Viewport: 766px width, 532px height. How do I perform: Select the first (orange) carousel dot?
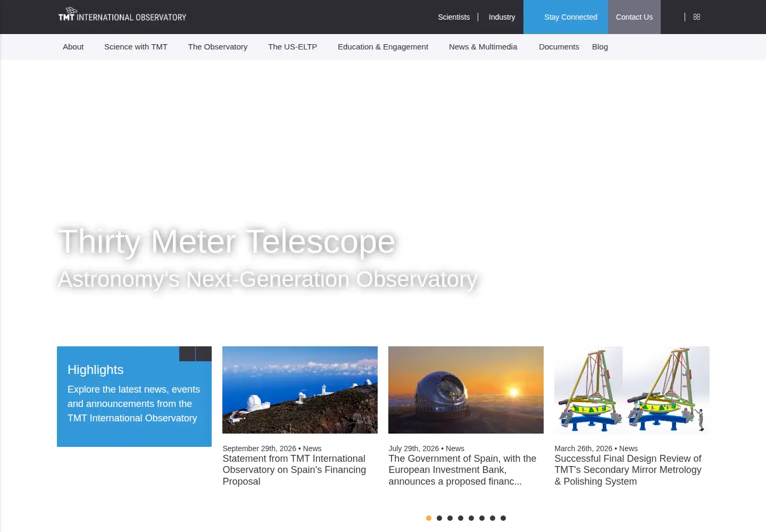coord(429,518)
